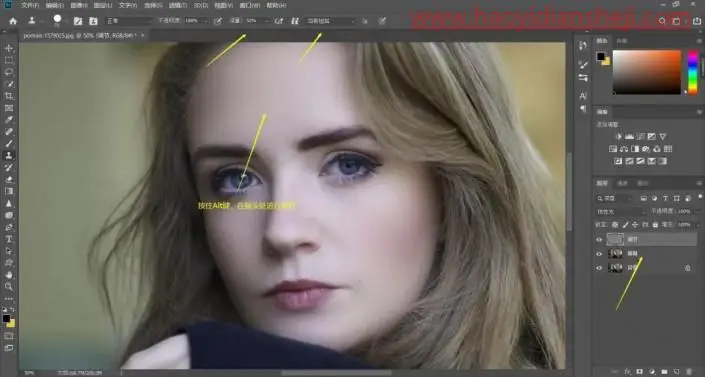The width and height of the screenshot is (705, 377).
Task: Switch to the Channels tab beside Layers
Action: 622,183
